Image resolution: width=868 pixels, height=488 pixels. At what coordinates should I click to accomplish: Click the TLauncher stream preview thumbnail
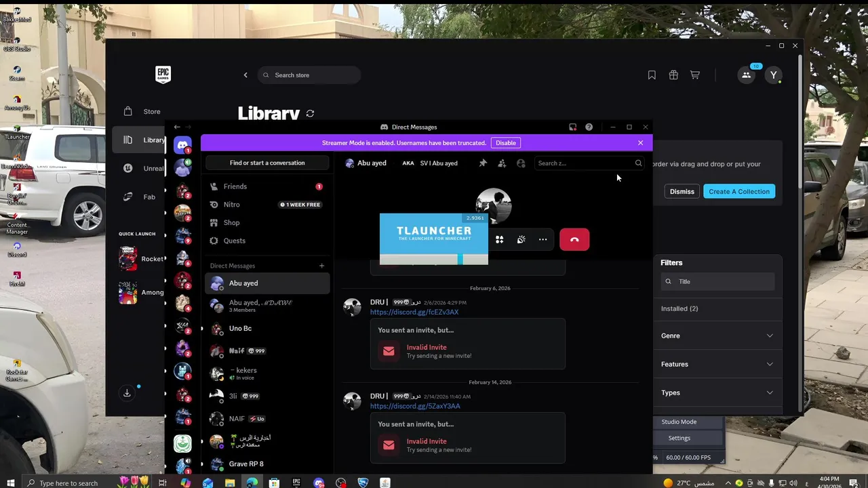[x=433, y=239]
